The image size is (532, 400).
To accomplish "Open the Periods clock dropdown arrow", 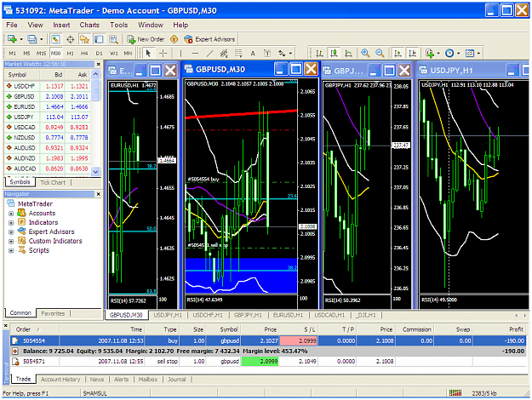I will [x=459, y=54].
